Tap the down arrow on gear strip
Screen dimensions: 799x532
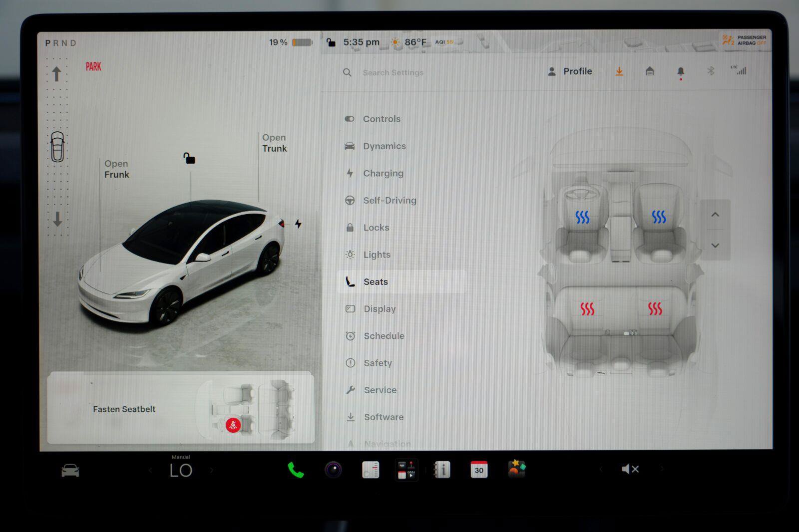point(57,219)
